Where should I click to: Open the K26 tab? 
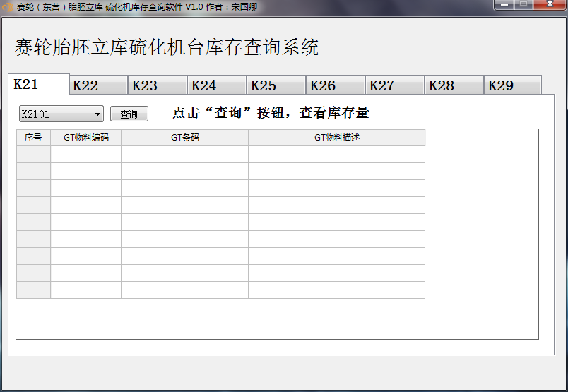pyautogui.click(x=336, y=85)
